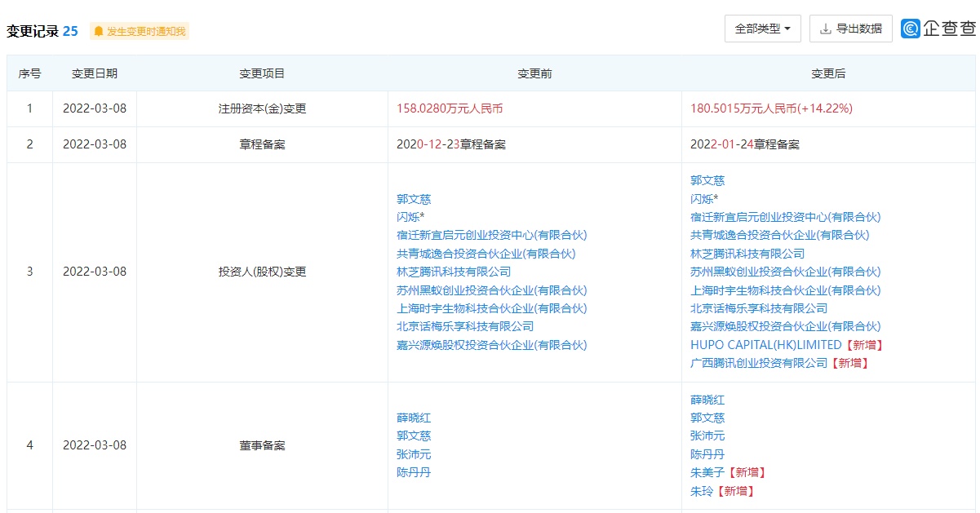Select the 180.5015万元人民币 registered capital value
The image size is (980, 513).
[771, 108]
